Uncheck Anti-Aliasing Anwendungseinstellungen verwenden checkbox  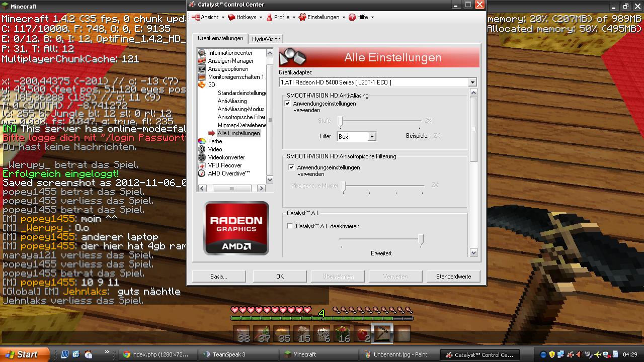click(x=288, y=104)
